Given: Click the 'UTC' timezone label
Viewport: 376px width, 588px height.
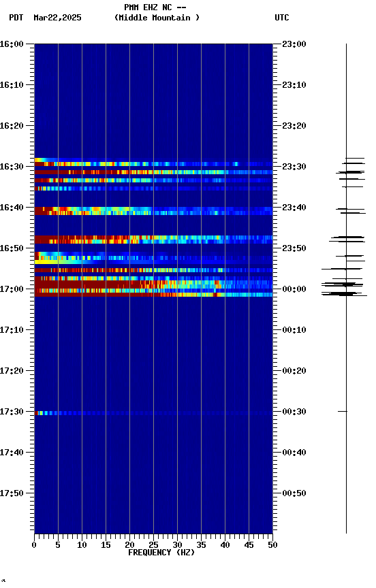Looking at the screenshot, I should [x=282, y=18].
